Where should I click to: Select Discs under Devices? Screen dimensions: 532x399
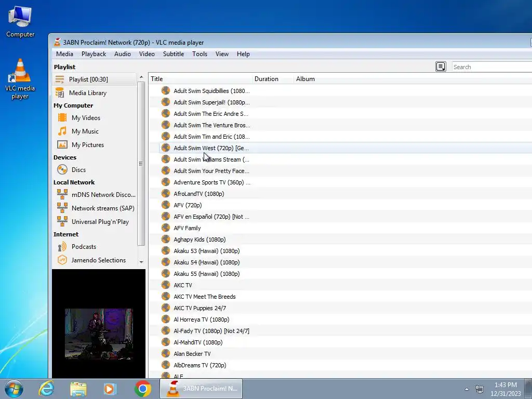[78, 170]
